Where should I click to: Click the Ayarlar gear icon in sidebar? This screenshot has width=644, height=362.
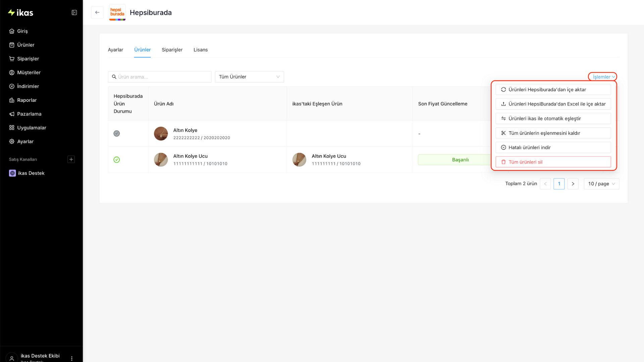(x=12, y=141)
